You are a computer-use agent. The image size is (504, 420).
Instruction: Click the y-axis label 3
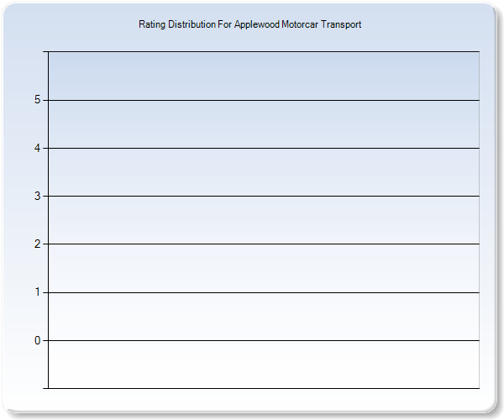37,197
